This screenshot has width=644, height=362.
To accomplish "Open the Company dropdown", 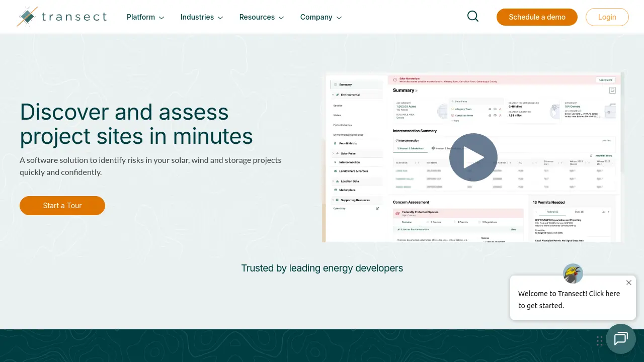I will (x=321, y=17).
